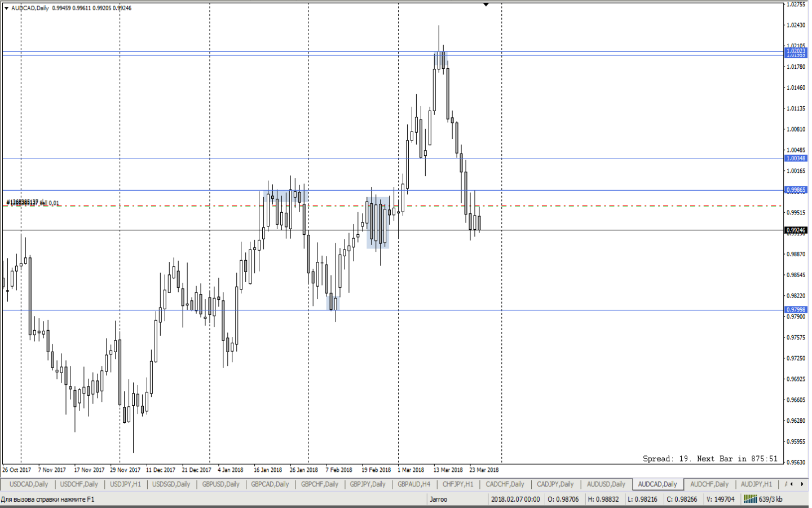
Task: Click the arrow before AUDCAD,Daily title
Action: pyautogui.click(x=6, y=8)
